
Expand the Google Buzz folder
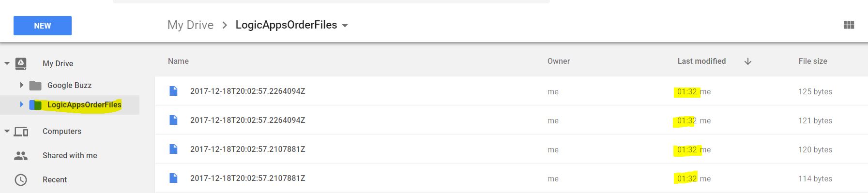pos(21,85)
